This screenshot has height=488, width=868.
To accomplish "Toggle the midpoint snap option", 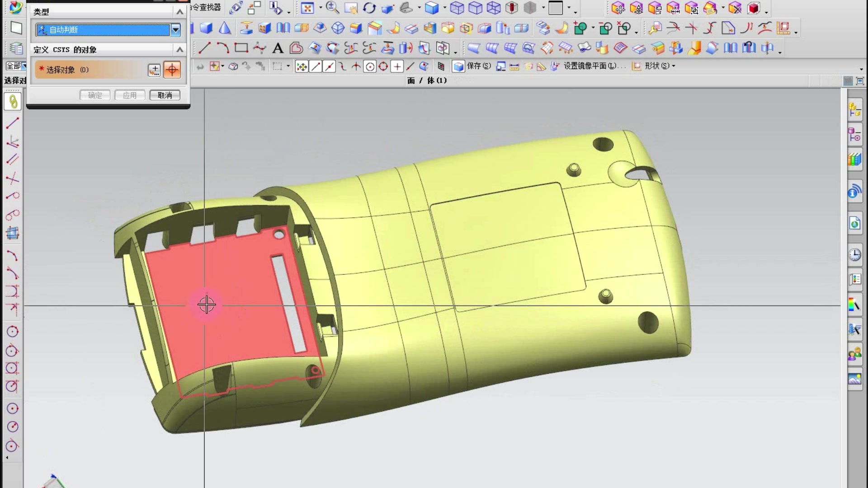I will [x=329, y=67].
